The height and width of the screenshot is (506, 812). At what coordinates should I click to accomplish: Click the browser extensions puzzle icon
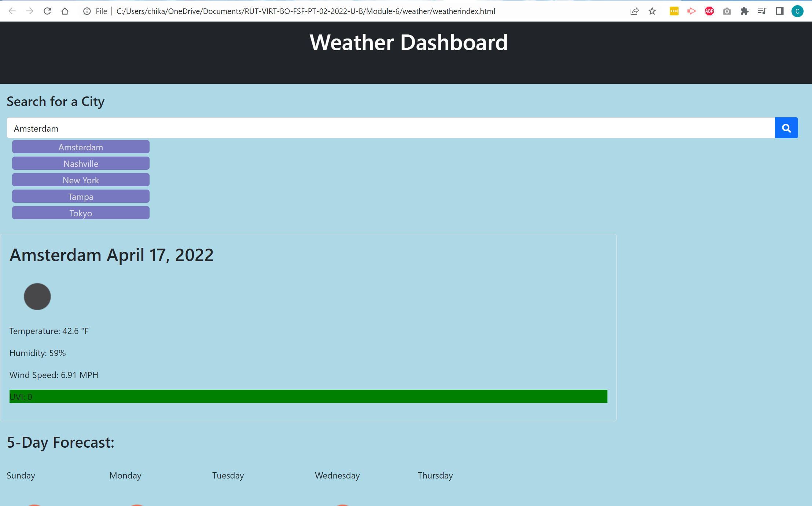click(x=745, y=11)
